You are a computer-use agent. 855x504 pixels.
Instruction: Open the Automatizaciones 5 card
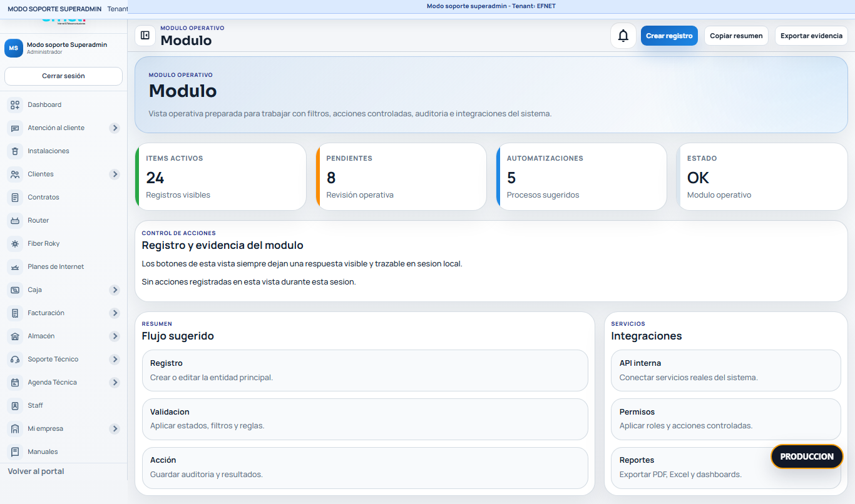click(581, 177)
